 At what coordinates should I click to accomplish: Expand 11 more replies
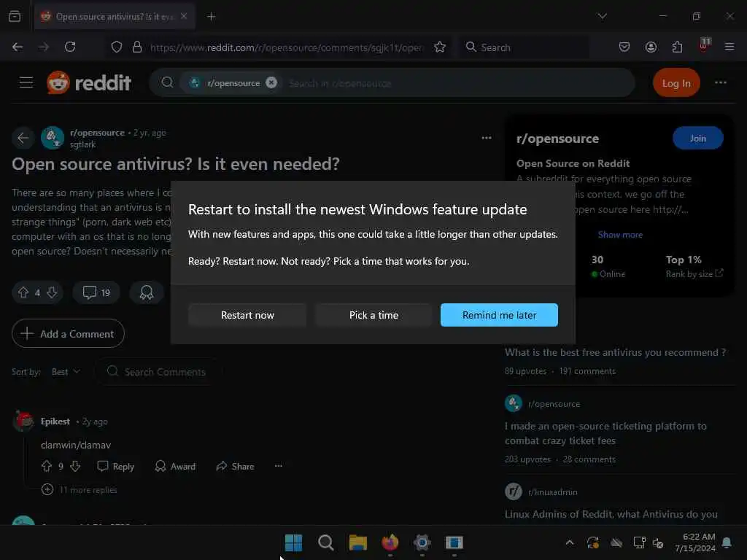(x=79, y=489)
